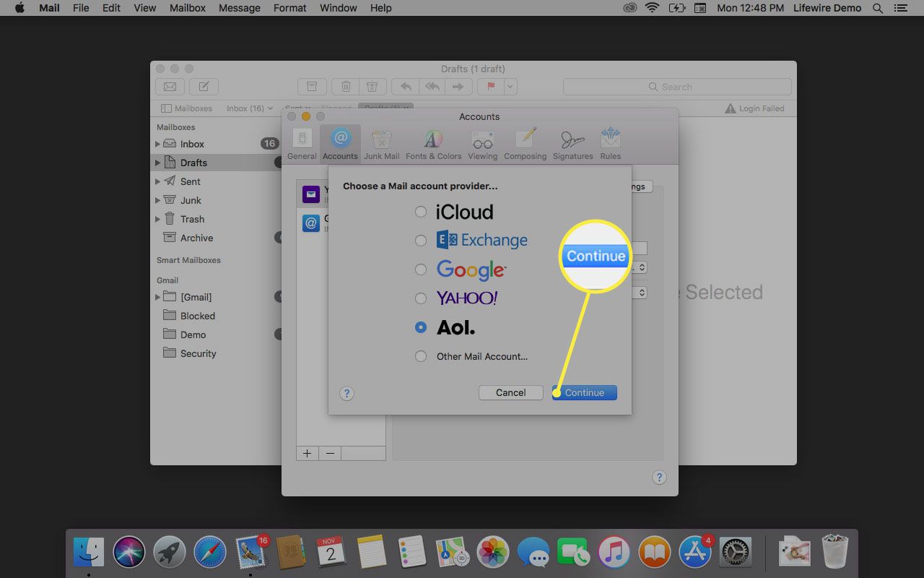Select the Exchange account provider option
Viewport: 924px width, 578px height.
pyautogui.click(x=421, y=241)
